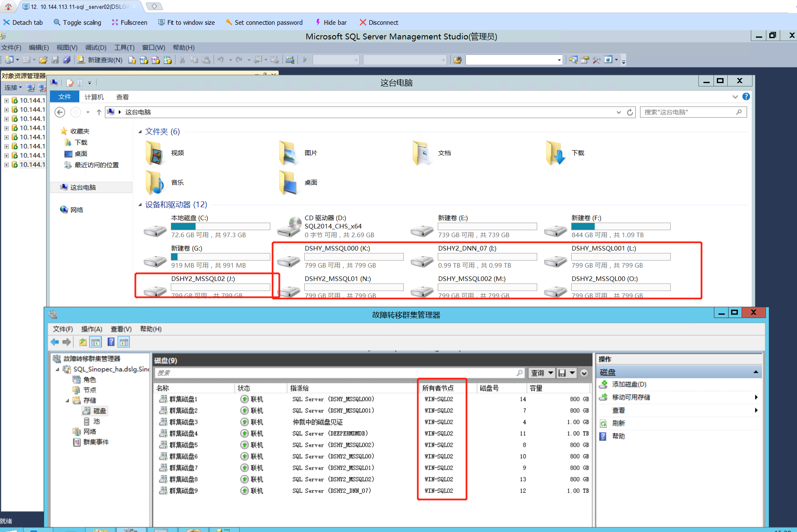
Task: Click Detach tab in remote toolbar
Action: [23, 23]
